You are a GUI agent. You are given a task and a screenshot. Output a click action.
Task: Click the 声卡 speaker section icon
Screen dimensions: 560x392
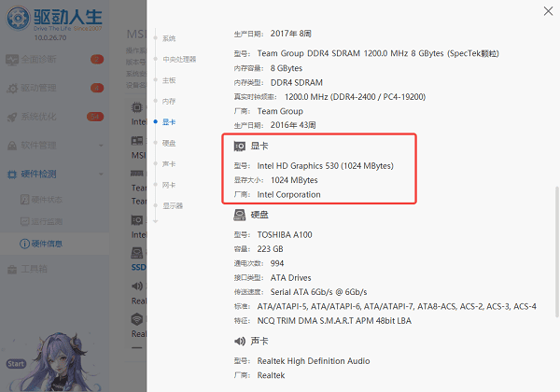coord(239,342)
